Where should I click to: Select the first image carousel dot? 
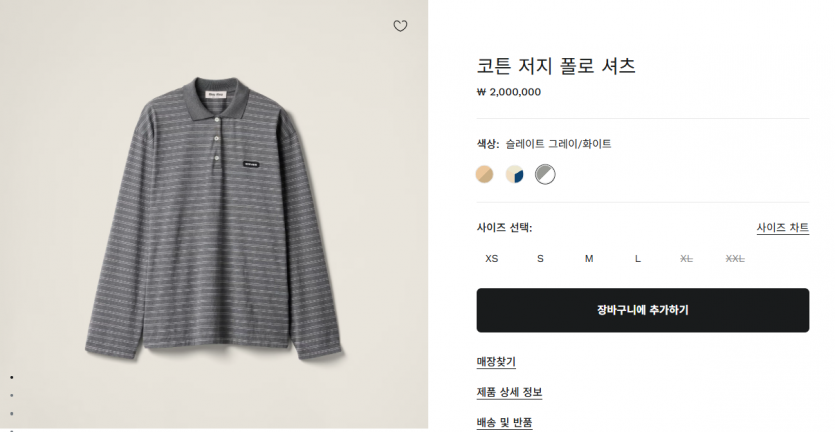pyautogui.click(x=11, y=377)
